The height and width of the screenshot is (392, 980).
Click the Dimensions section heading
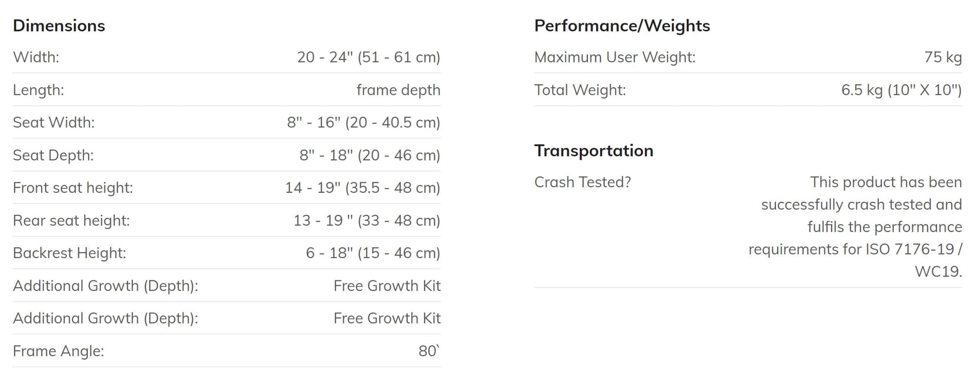click(x=59, y=26)
